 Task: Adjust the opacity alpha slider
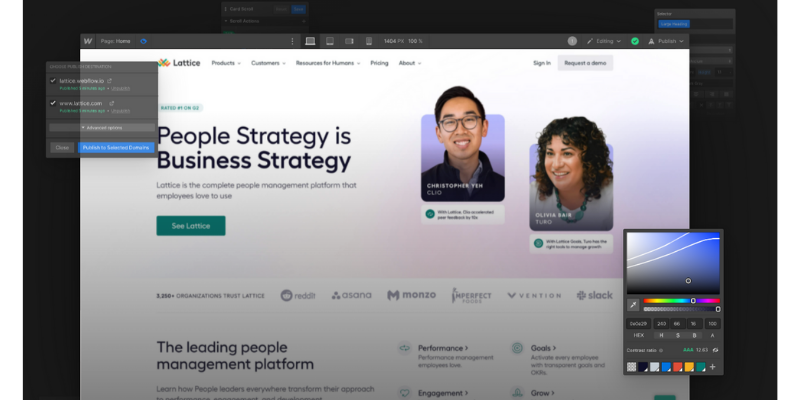click(681, 309)
